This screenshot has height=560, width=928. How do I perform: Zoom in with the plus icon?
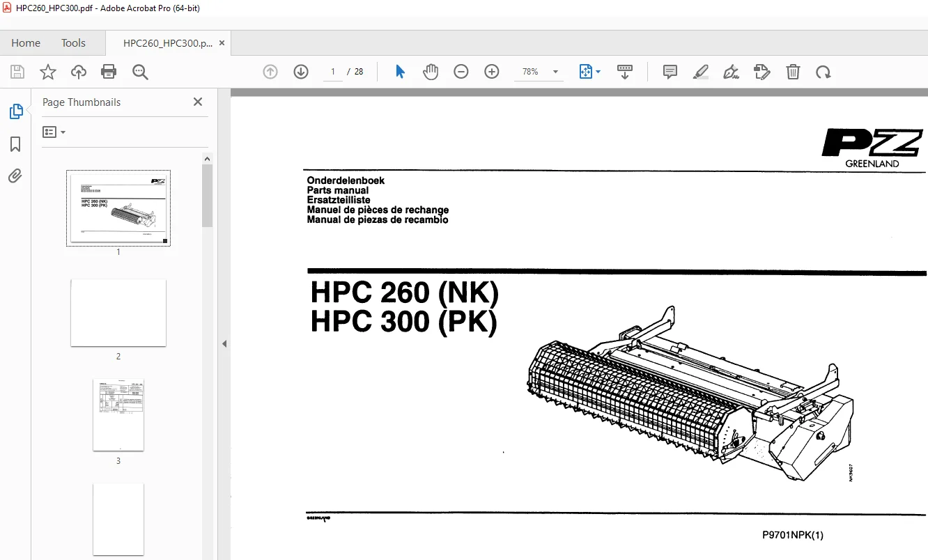492,72
